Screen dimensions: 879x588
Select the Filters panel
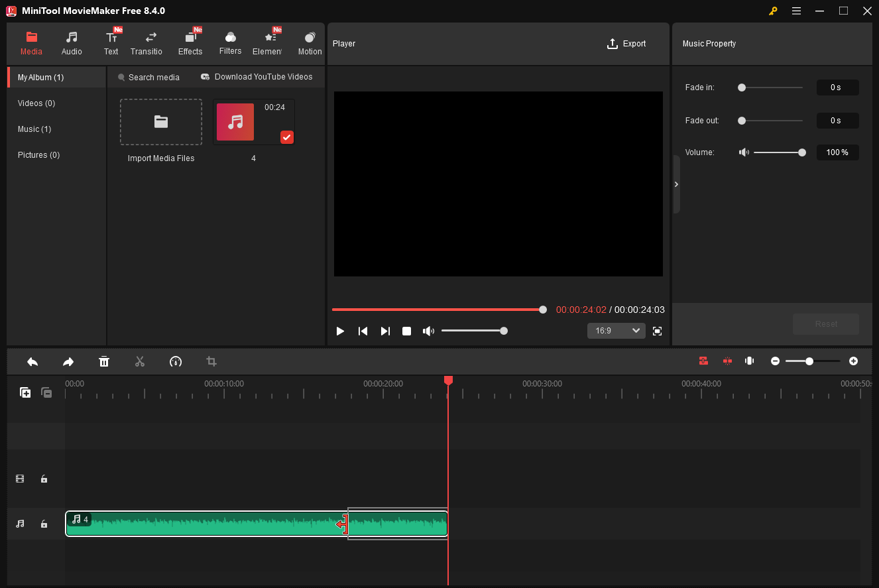point(230,43)
